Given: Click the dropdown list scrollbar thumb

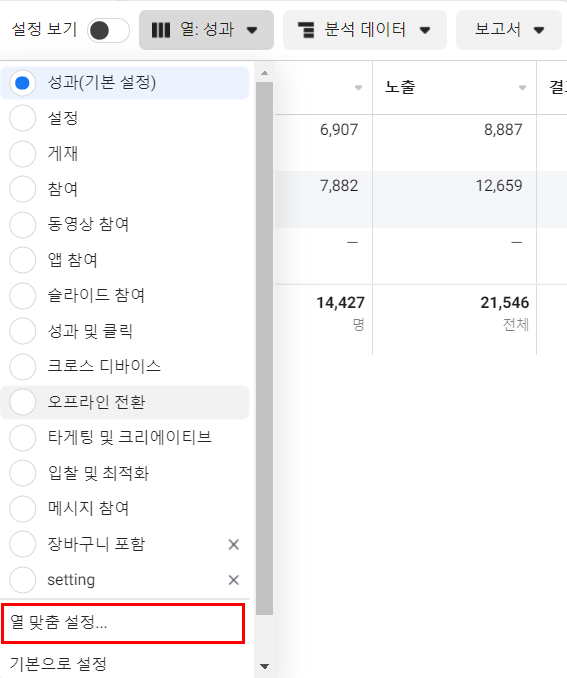Looking at the screenshot, I should pos(265,348).
